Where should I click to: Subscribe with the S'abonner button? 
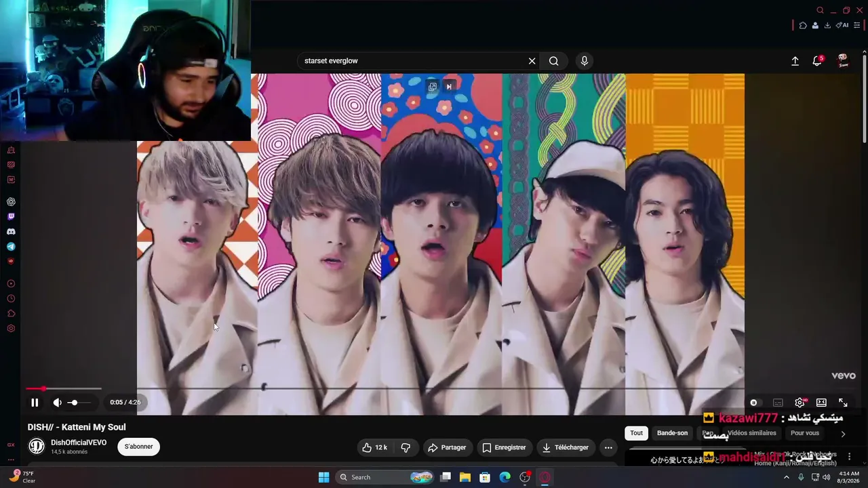click(x=138, y=447)
